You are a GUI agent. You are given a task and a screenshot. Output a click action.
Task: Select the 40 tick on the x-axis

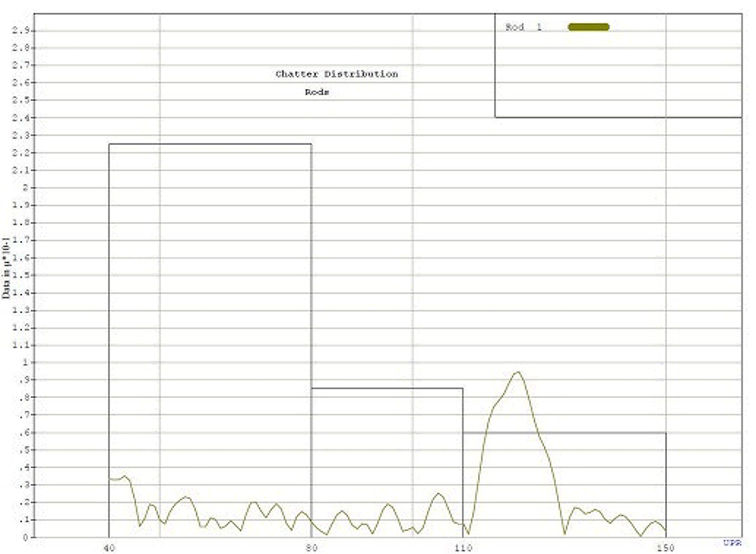[x=109, y=548]
